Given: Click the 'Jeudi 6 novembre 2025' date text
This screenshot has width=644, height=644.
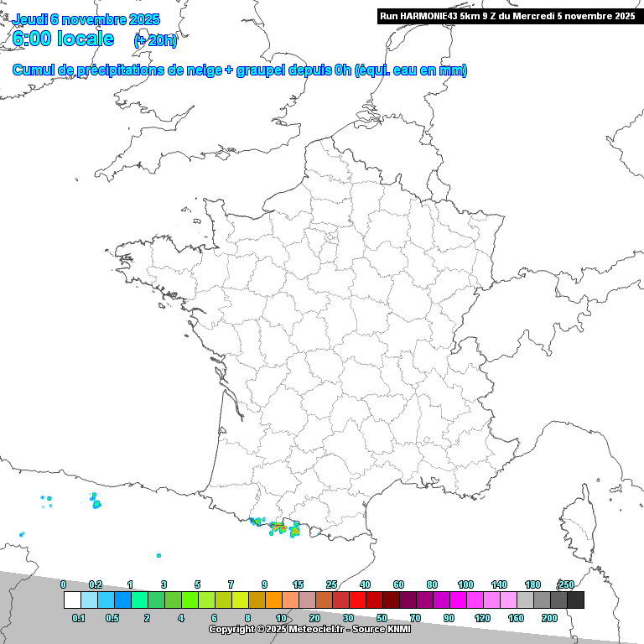Looking at the screenshot, I should pos(86,20).
